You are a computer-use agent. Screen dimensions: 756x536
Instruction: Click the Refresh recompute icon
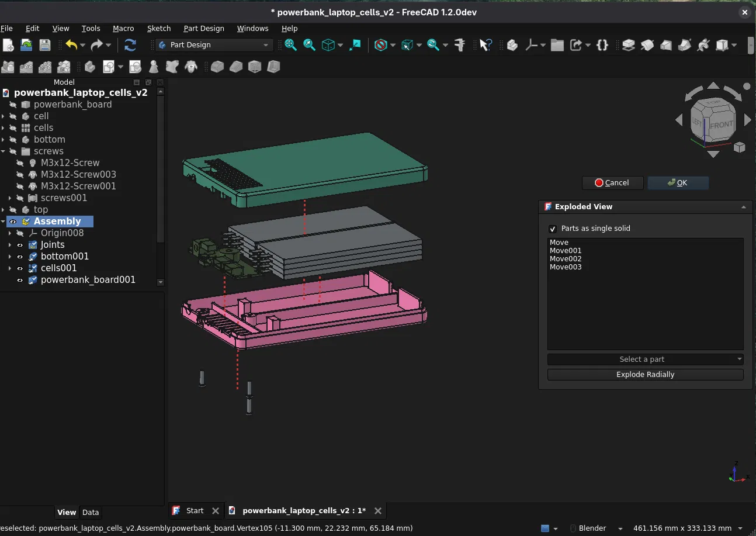(130, 45)
